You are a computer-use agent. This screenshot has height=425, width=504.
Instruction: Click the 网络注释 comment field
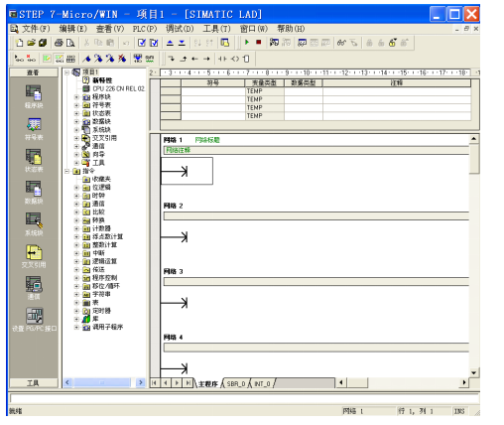316,150
